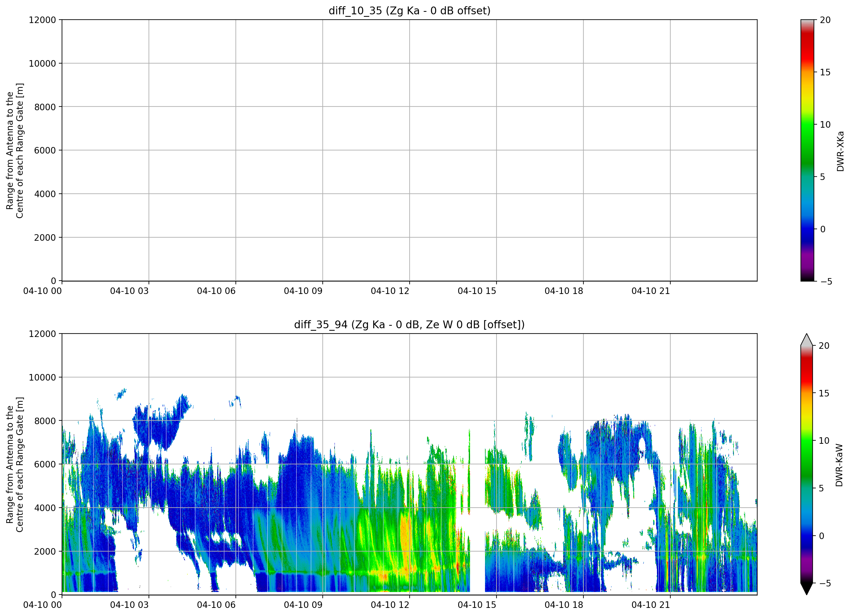Click the 12000 y-axis label on the top plot
851x616 pixels.
pos(42,20)
